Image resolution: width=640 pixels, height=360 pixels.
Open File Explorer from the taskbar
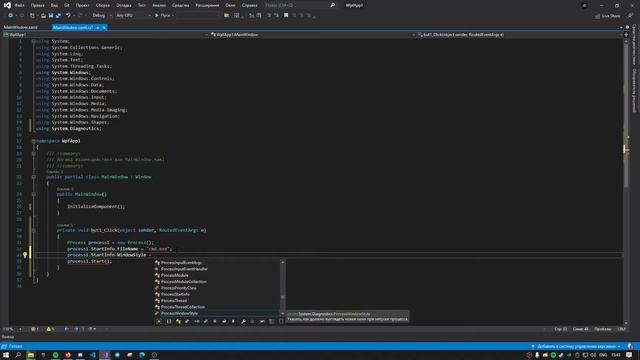(31, 355)
